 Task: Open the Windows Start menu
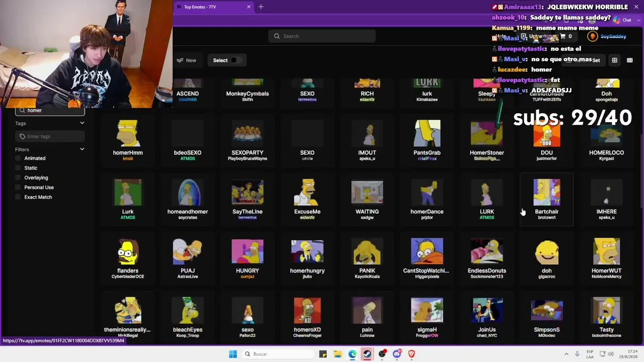(x=232, y=354)
